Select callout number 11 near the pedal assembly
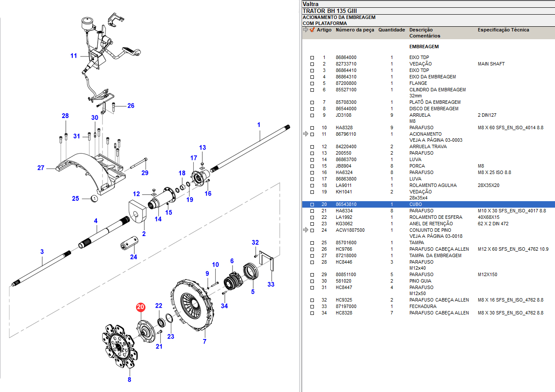555x392 pixels. [74, 56]
